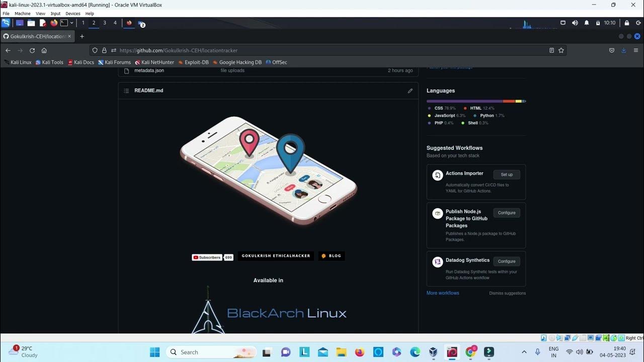Open the VirtualBox Devices menu

(x=73, y=14)
